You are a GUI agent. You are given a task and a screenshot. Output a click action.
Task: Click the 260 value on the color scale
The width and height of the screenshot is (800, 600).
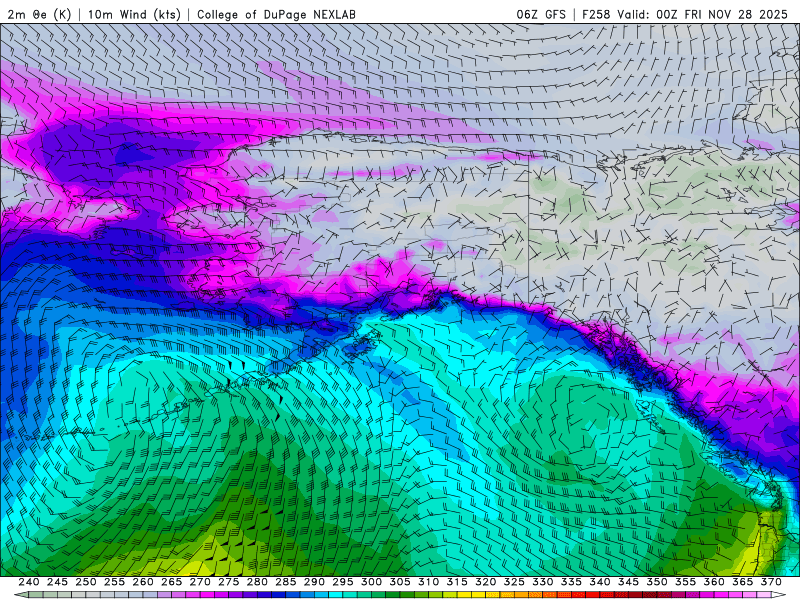[x=143, y=582]
